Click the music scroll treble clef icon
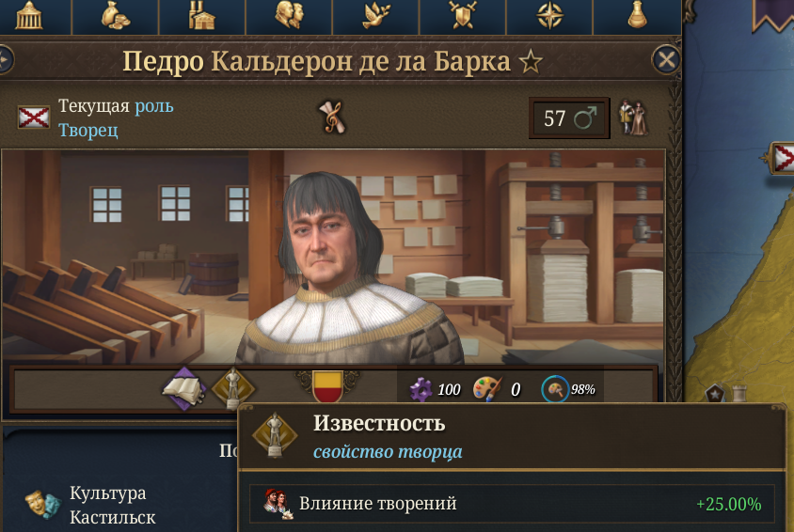The image size is (794, 532). point(332,117)
